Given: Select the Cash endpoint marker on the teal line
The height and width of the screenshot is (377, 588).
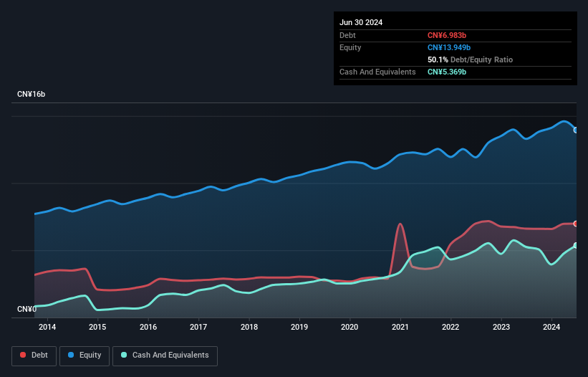Looking at the screenshot, I should tap(576, 245).
